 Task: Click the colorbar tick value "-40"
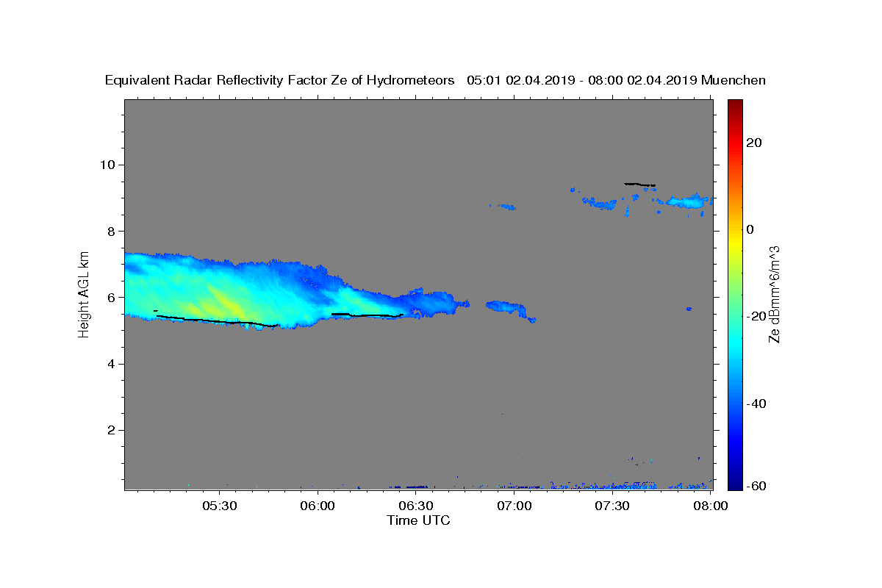756,404
